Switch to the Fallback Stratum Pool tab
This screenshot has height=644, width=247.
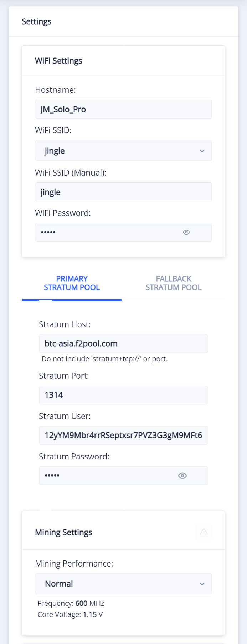click(x=173, y=283)
